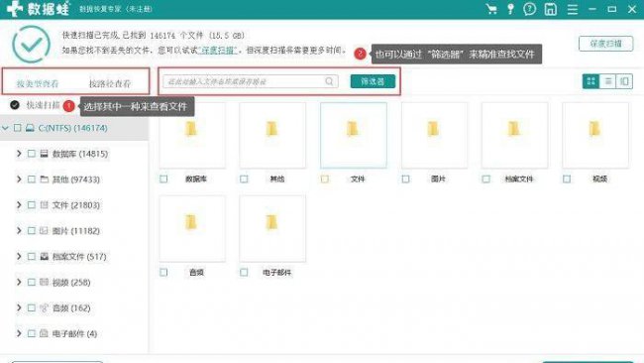Open the 视频 folder thumbnail
The width and height of the screenshot is (644, 363).
[x=595, y=136]
